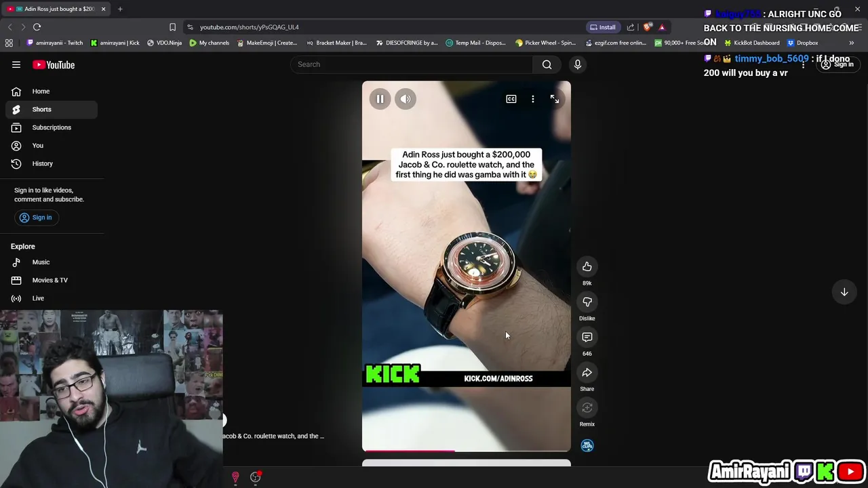Reload the page
Image resolution: width=868 pixels, height=488 pixels.
click(x=37, y=27)
